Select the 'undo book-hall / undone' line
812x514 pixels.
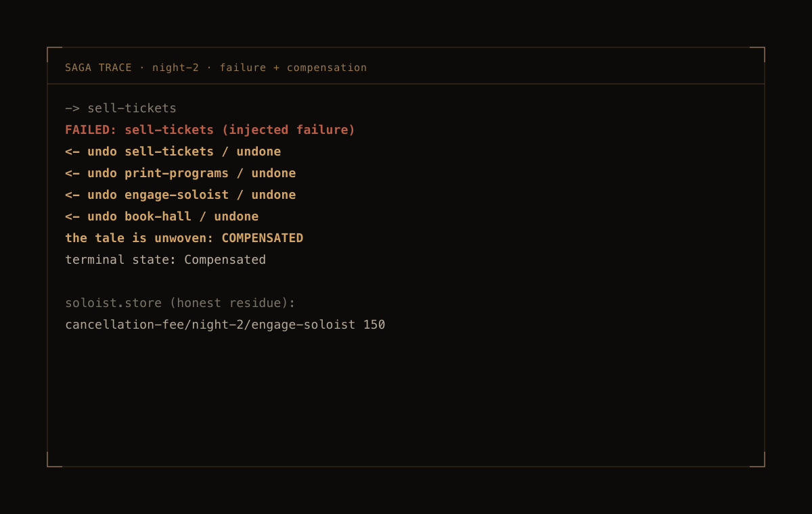(x=162, y=216)
